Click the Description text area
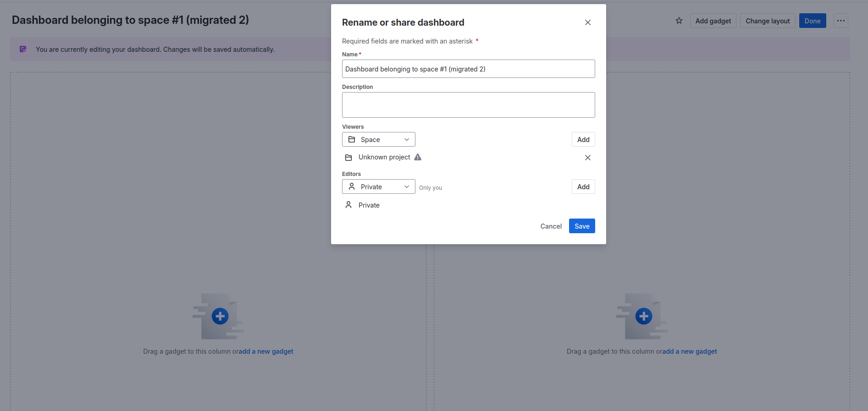The height and width of the screenshot is (411, 868). (468, 105)
